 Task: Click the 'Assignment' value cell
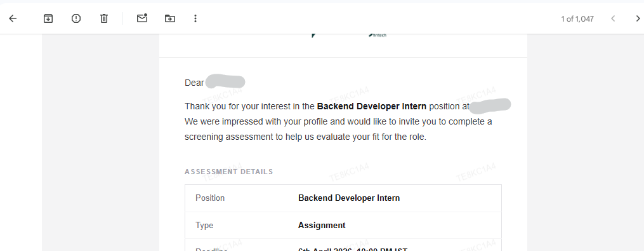(x=322, y=226)
